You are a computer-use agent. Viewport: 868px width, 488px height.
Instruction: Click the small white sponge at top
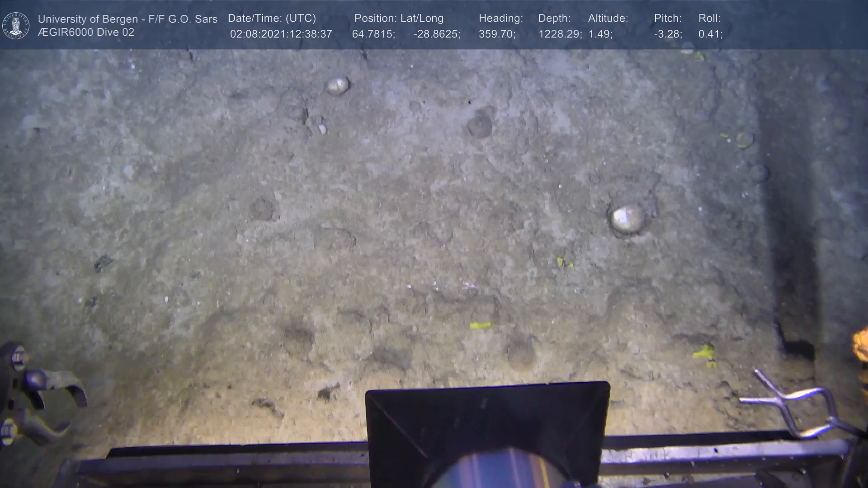(x=338, y=85)
